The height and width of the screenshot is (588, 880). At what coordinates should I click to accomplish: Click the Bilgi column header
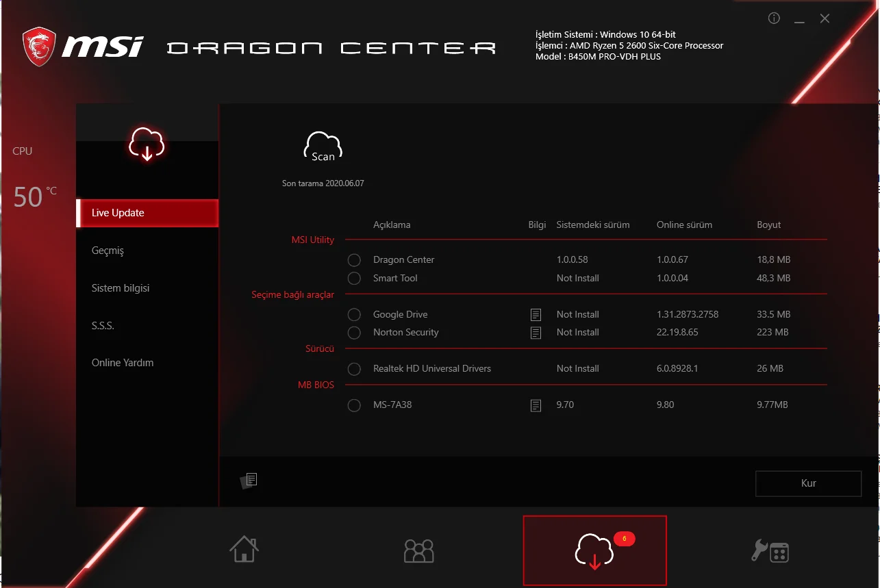click(538, 225)
